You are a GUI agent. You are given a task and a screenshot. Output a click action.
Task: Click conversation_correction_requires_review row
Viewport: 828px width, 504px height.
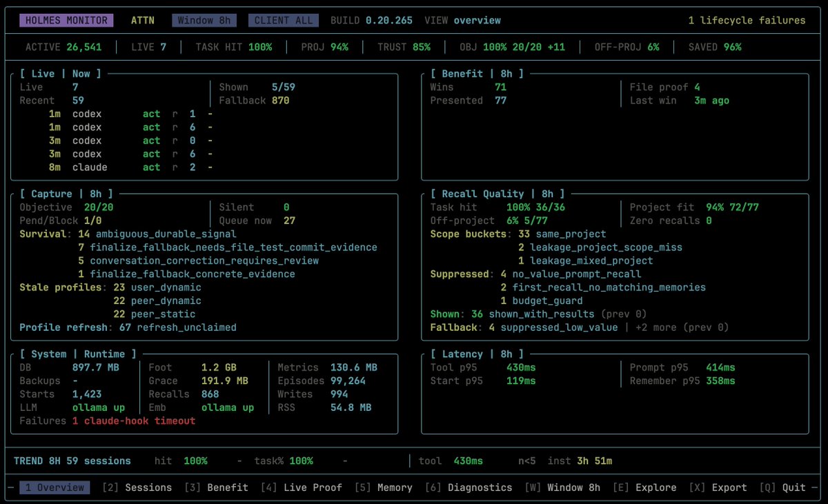point(199,261)
